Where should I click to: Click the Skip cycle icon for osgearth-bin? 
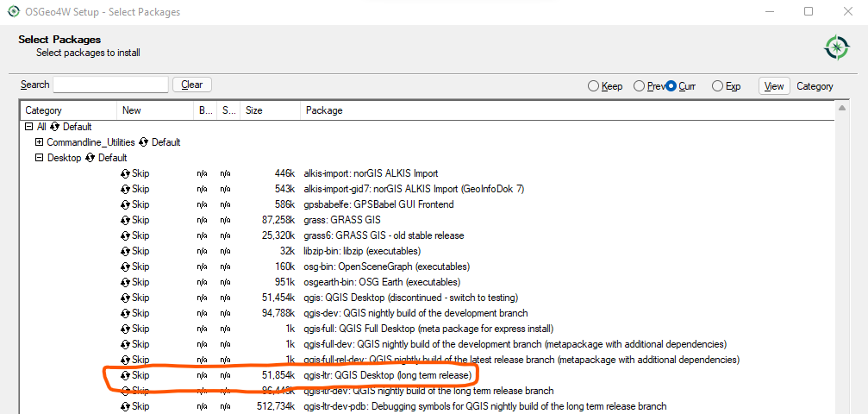[x=126, y=282]
